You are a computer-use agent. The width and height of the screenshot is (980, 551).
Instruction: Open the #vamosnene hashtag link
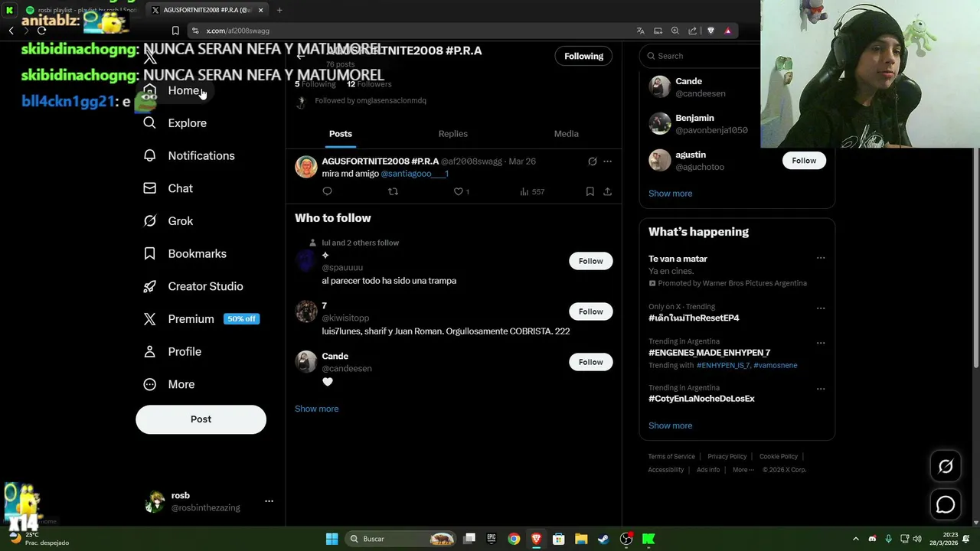coord(775,366)
